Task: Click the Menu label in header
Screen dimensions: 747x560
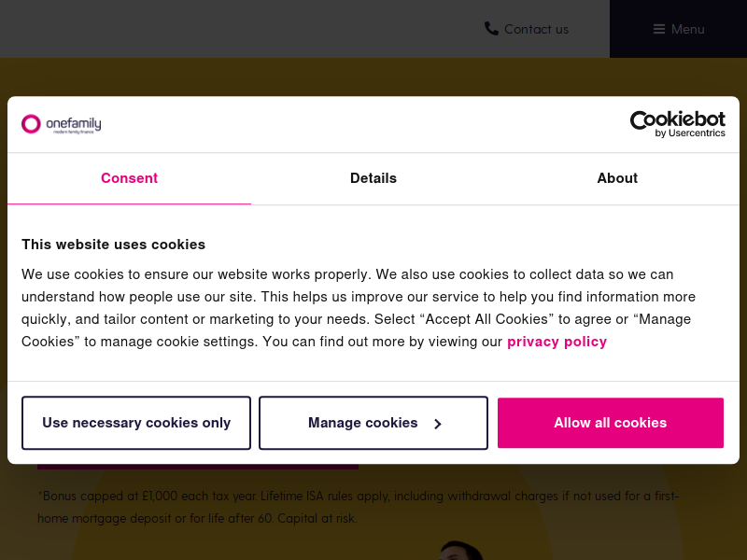Action: [687, 29]
